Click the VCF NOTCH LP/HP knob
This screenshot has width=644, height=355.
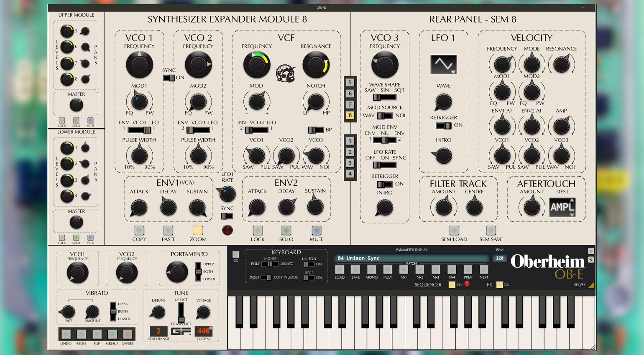pos(316,101)
